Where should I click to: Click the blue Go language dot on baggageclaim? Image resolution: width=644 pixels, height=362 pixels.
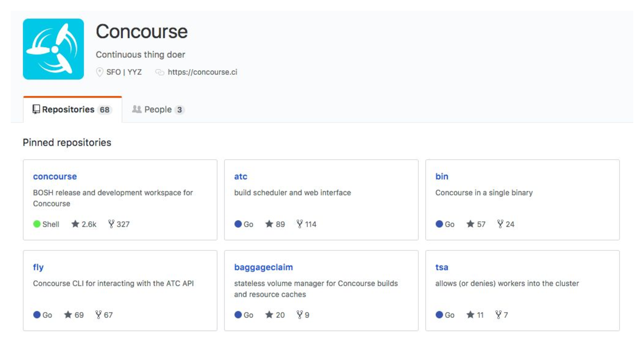pos(238,315)
